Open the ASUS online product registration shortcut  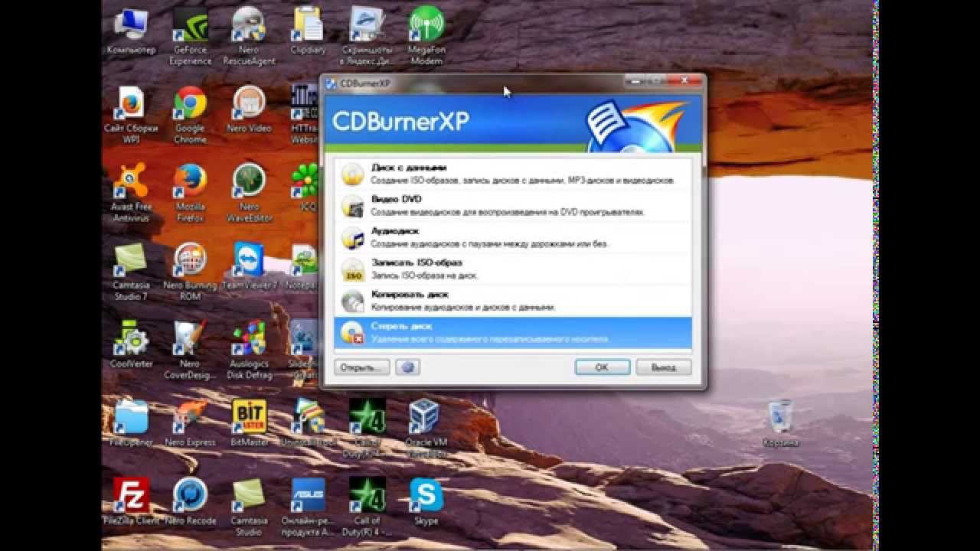pyautogui.click(x=309, y=506)
